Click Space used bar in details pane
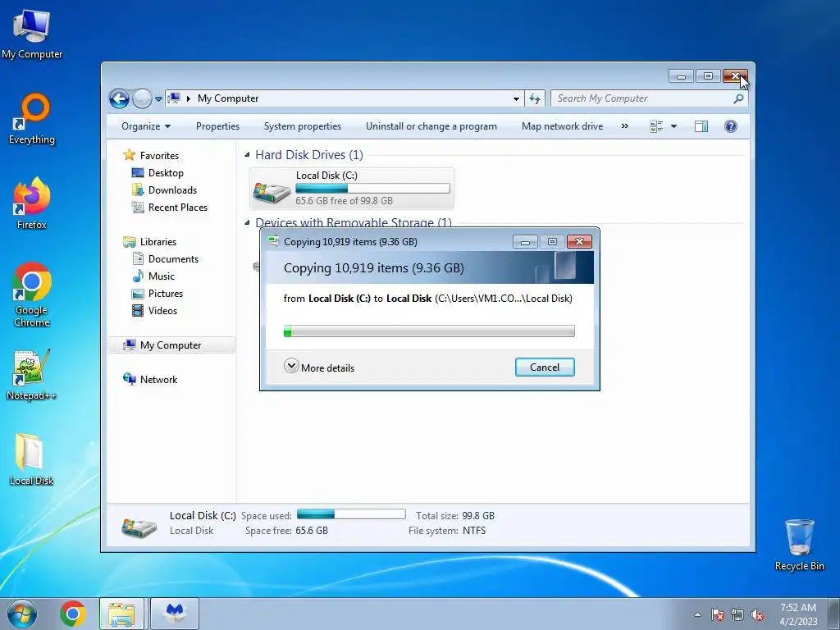Image resolution: width=840 pixels, height=630 pixels. pos(351,514)
